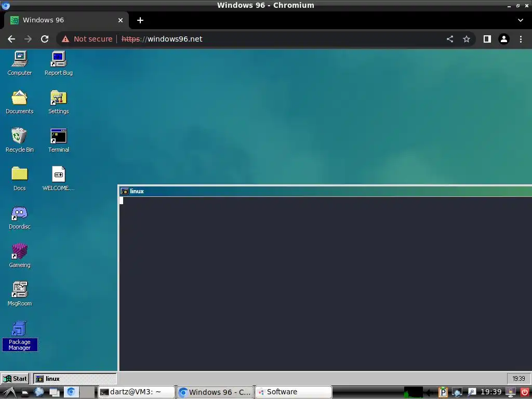The width and height of the screenshot is (532, 399).
Task: Launch the Terminal desktop shortcut
Action: coord(58,140)
